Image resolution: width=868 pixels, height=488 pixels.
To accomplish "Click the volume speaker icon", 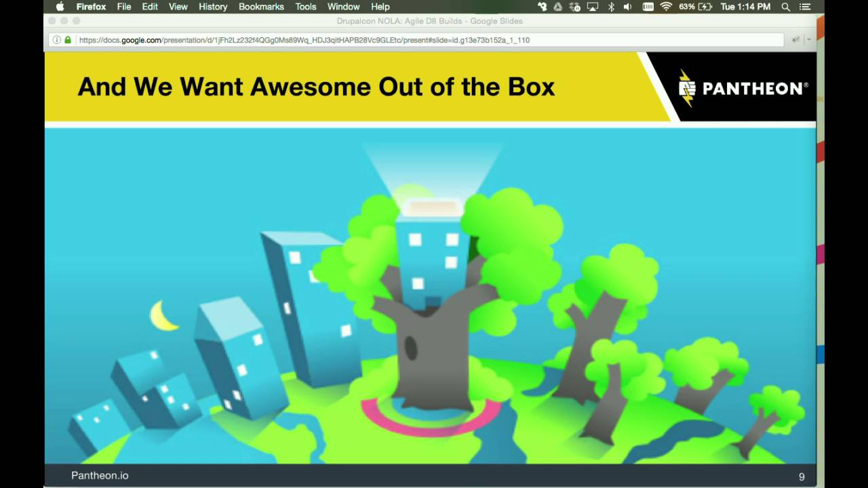I will click(628, 7).
